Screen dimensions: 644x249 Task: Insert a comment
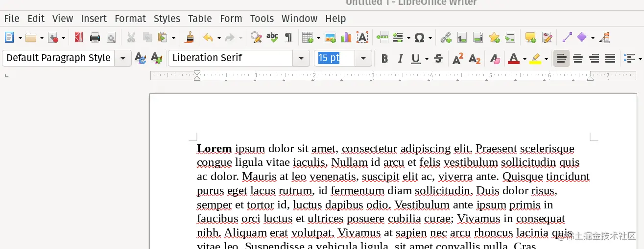(x=530, y=37)
